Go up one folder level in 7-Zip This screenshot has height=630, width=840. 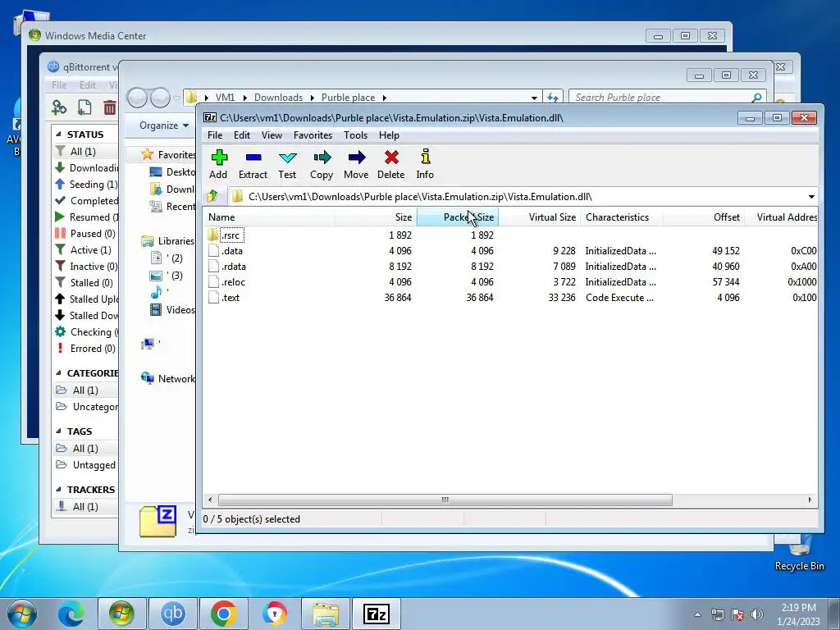(x=212, y=197)
